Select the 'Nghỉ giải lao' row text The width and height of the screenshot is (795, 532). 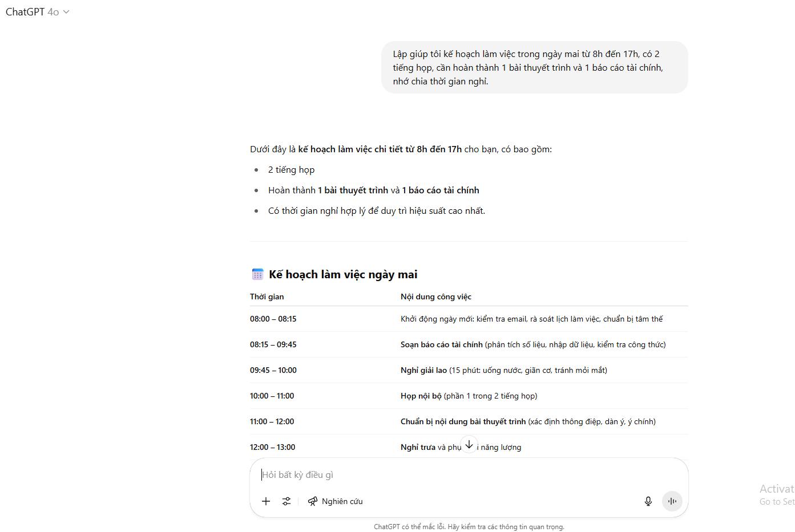[424, 370]
